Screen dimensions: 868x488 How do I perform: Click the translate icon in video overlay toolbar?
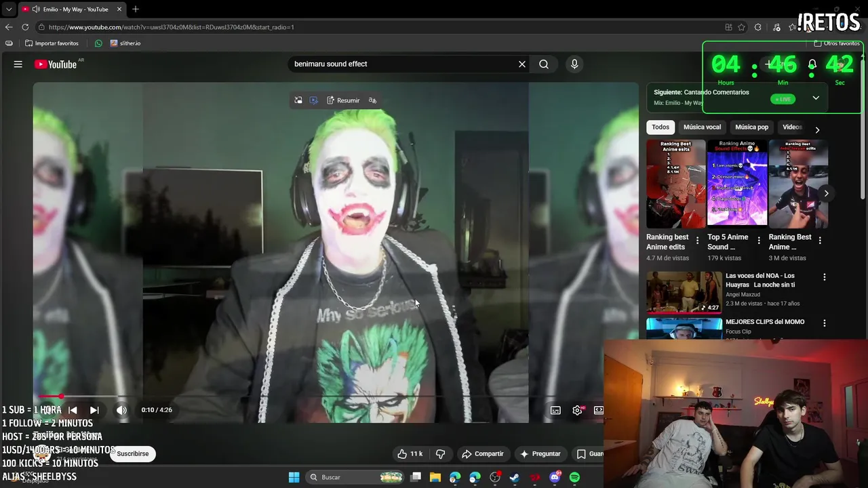click(372, 100)
